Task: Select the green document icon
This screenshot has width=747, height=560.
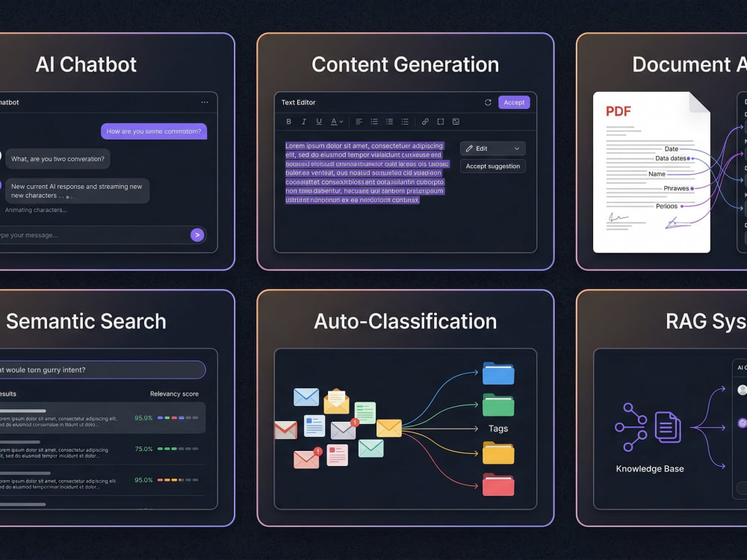Action: 365,413
